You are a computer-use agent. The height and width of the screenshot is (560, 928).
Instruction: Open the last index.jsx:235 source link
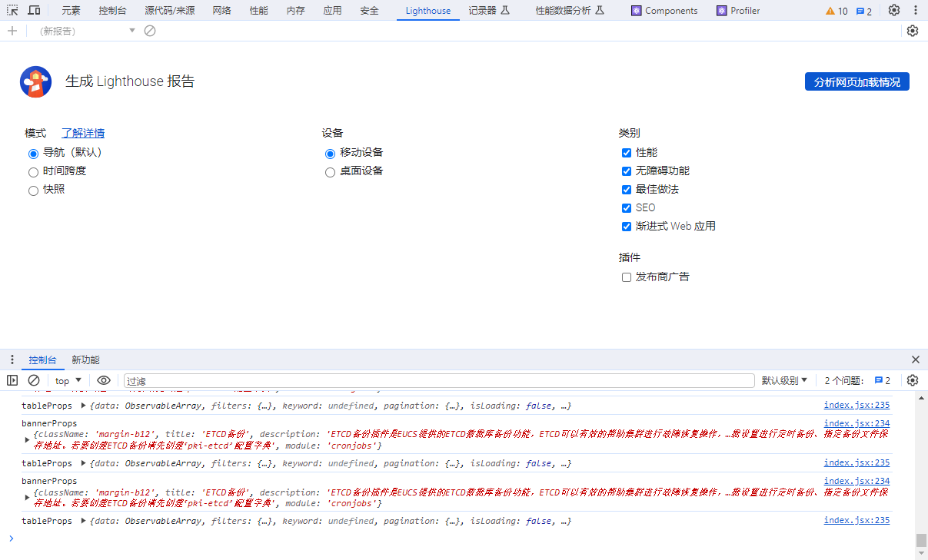coord(856,520)
